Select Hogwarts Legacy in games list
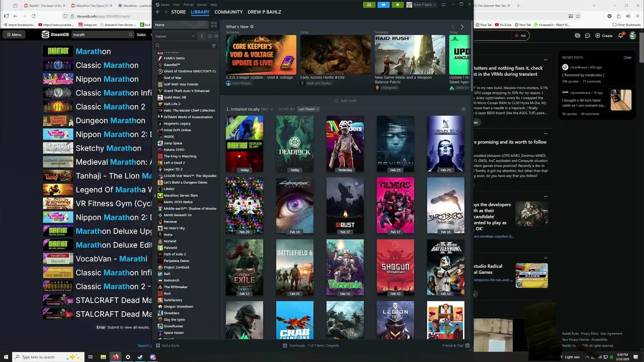Screen dimensions: 644x362 (187, 123)
